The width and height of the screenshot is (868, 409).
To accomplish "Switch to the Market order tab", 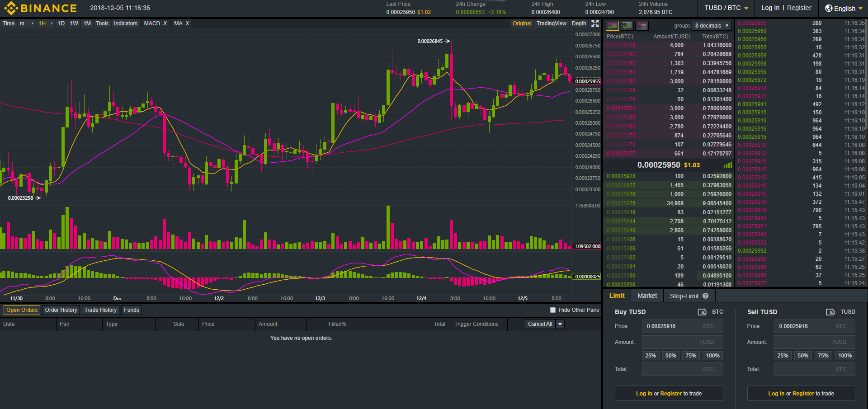I will point(647,296).
